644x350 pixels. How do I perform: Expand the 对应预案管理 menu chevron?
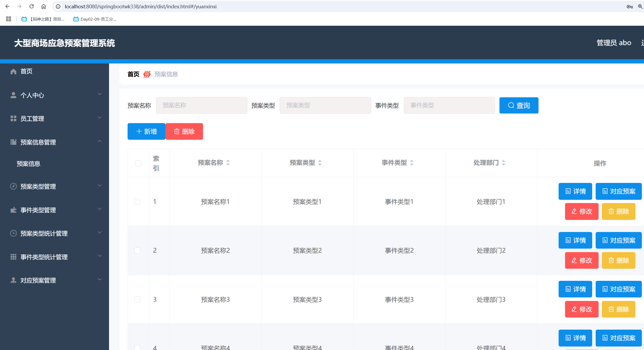click(100, 279)
